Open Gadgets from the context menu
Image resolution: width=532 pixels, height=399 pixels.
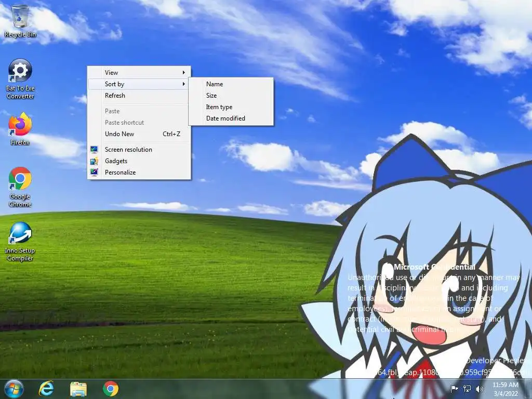point(139,161)
